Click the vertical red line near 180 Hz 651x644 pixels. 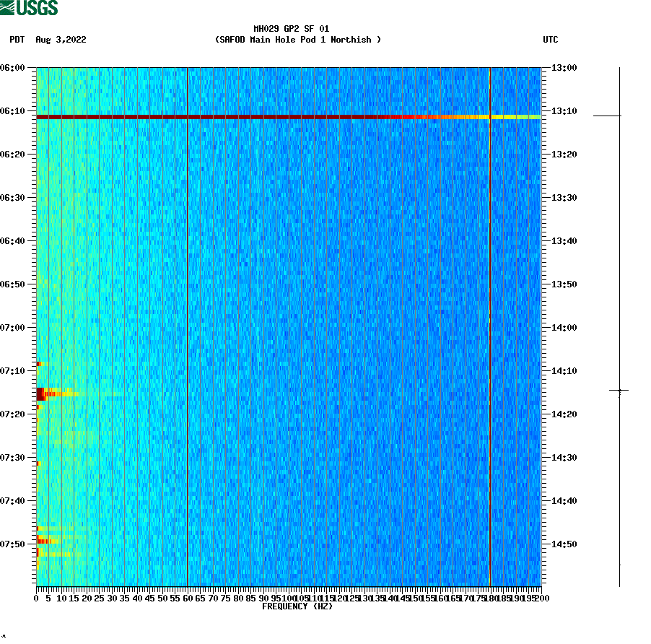pos(489,325)
